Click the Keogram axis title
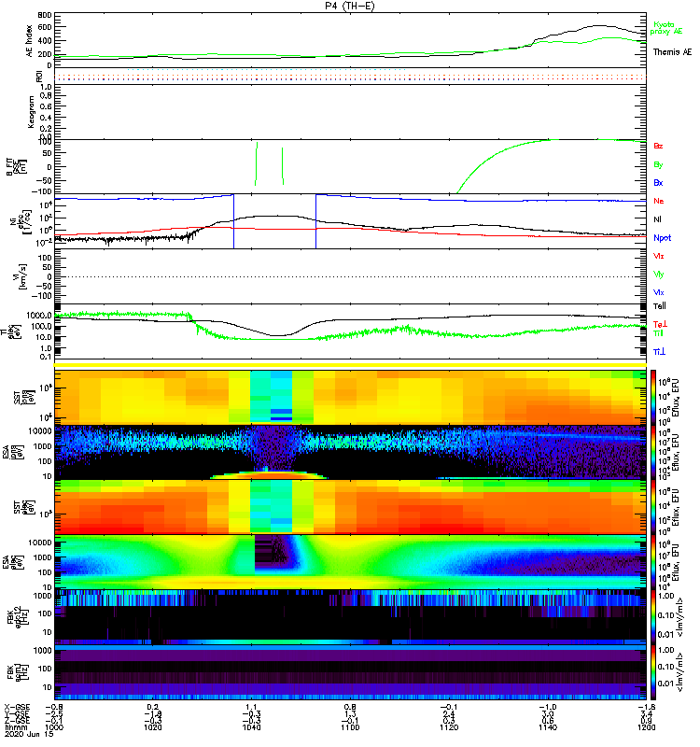This screenshot has height=747, width=700. point(31,112)
